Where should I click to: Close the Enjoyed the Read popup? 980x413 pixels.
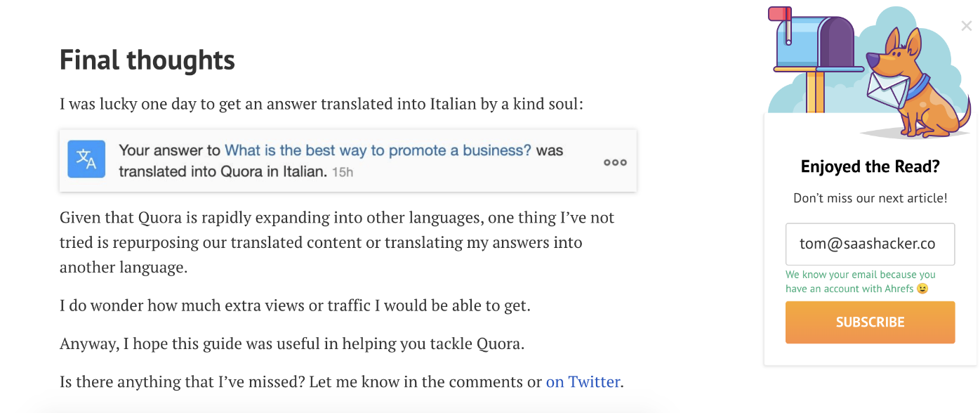[967, 27]
